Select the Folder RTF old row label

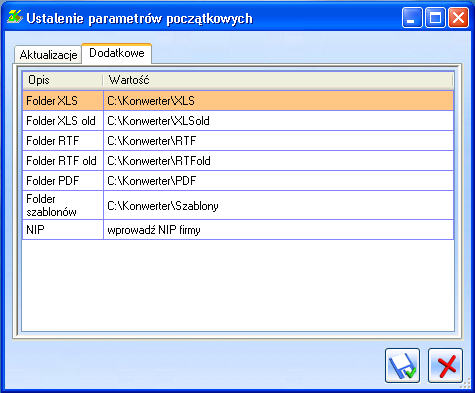pos(63,161)
